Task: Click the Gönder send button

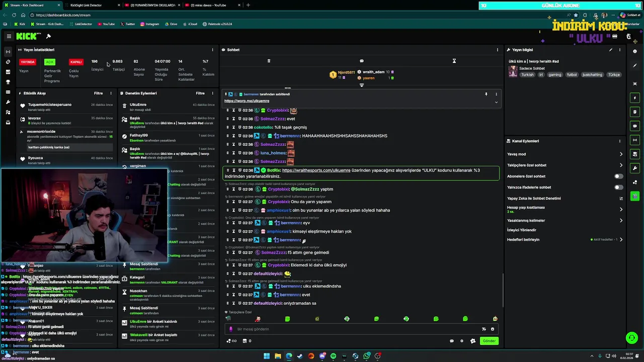Action: click(489, 341)
